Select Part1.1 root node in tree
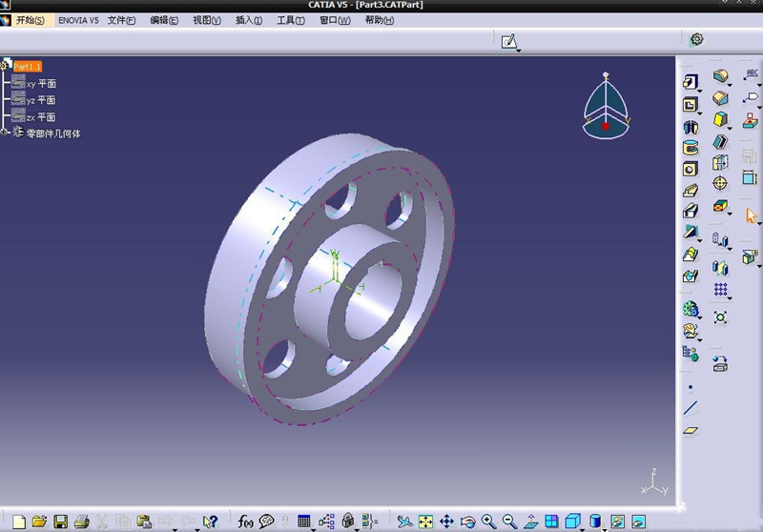The width and height of the screenshot is (763, 532). coord(27,66)
